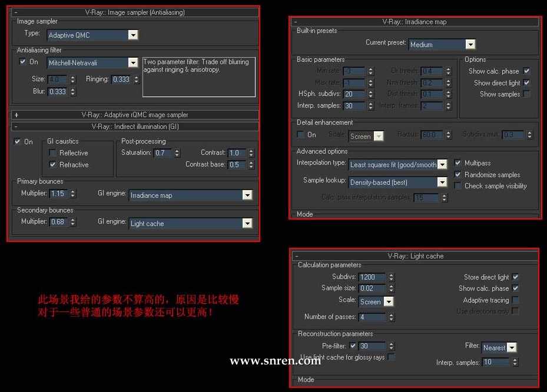Collapse the Image sampler (Antialiasing) rollout
This screenshot has width=547, height=392.
(16, 12)
